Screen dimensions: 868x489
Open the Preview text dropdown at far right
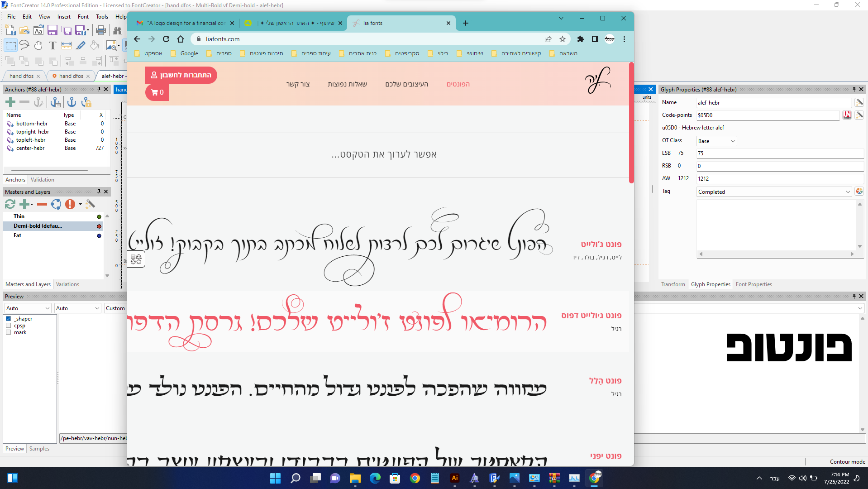(x=860, y=308)
